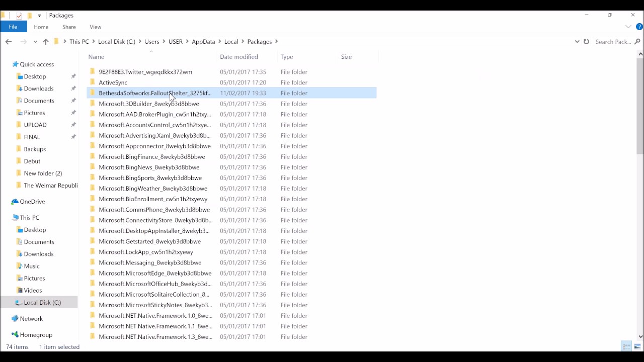
Task: Expand chevron after AppData breadcrumb
Action: click(x=220, y=42)
